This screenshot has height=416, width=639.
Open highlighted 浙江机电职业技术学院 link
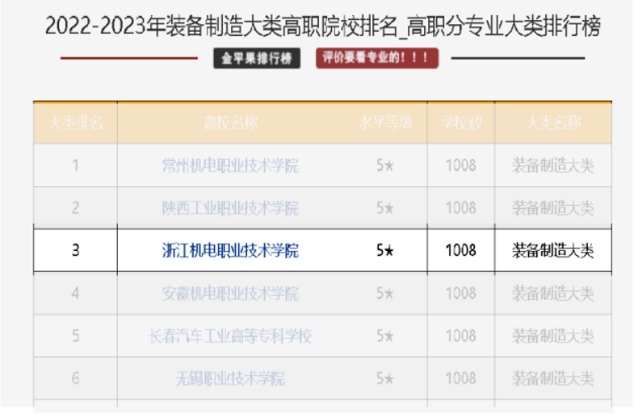(230, 251)
